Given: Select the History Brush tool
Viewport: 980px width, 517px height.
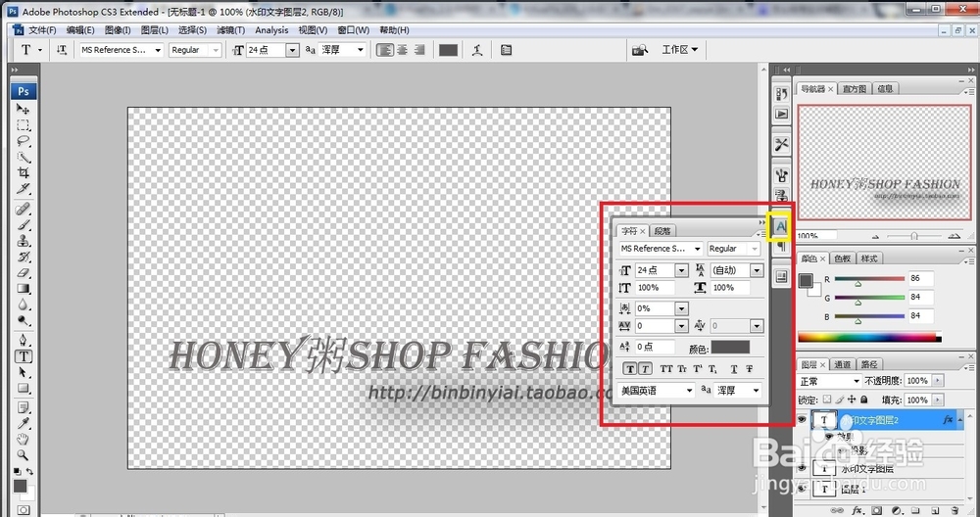Looking at the screenshot, I should tap(24, 257).
